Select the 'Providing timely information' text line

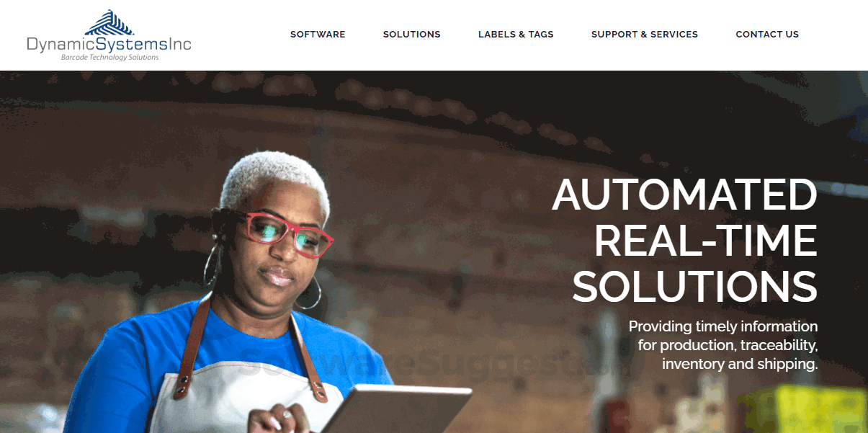click(x=723, y=326)
